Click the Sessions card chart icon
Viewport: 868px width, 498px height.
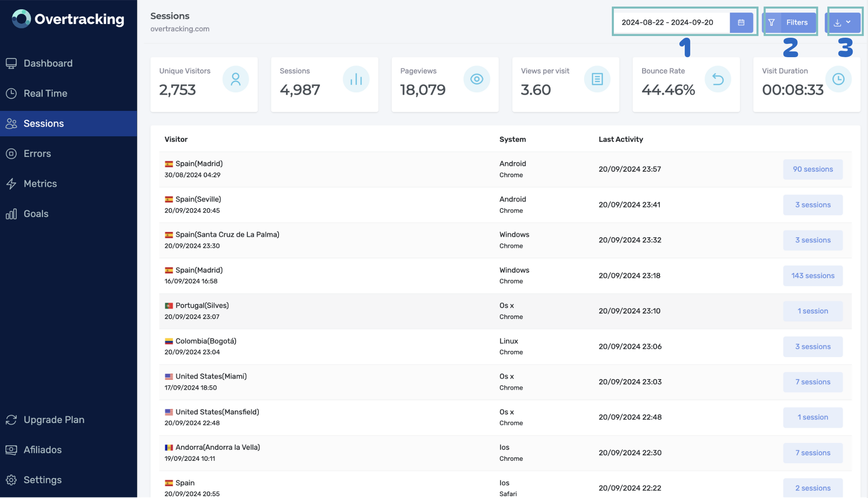(x=356, y=79)
